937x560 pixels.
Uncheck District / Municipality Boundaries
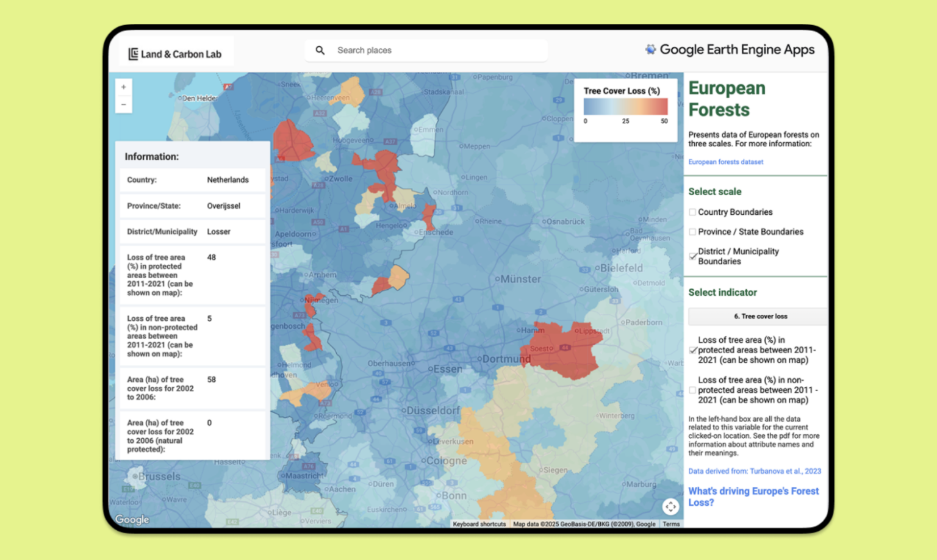(x=693, y=256)
